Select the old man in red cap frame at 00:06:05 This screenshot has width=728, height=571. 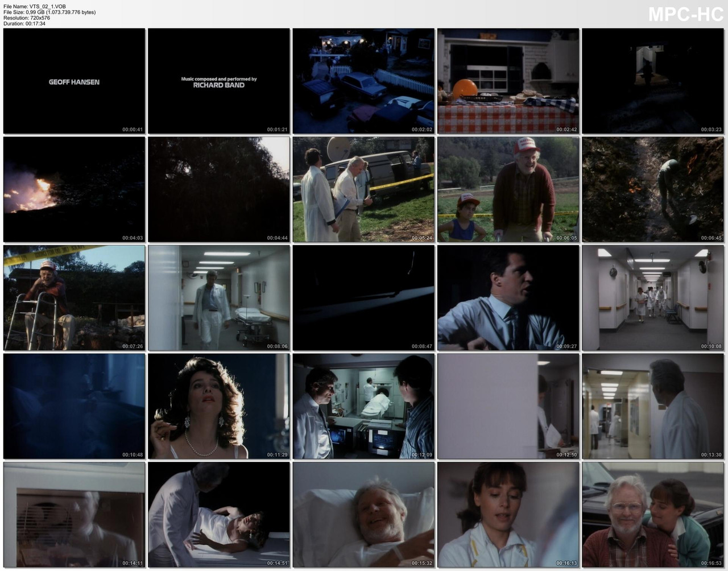pos(508,189)
